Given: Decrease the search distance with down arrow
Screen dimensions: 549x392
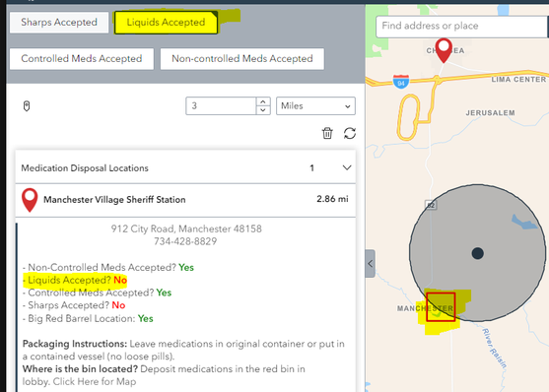Looking at the screenshot, I should pyautogui.click(x=263, y=110).
